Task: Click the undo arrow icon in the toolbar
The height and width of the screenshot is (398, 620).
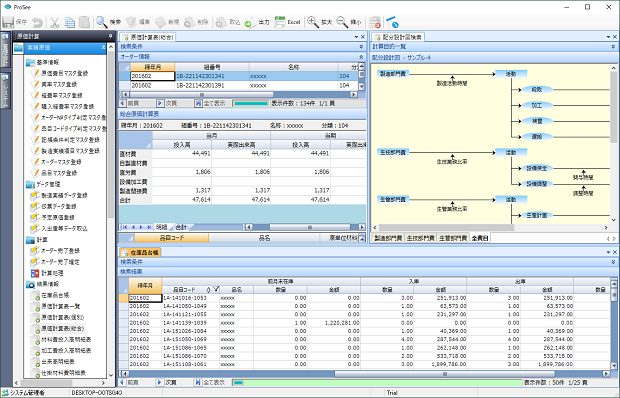Action: click(38, 23)
